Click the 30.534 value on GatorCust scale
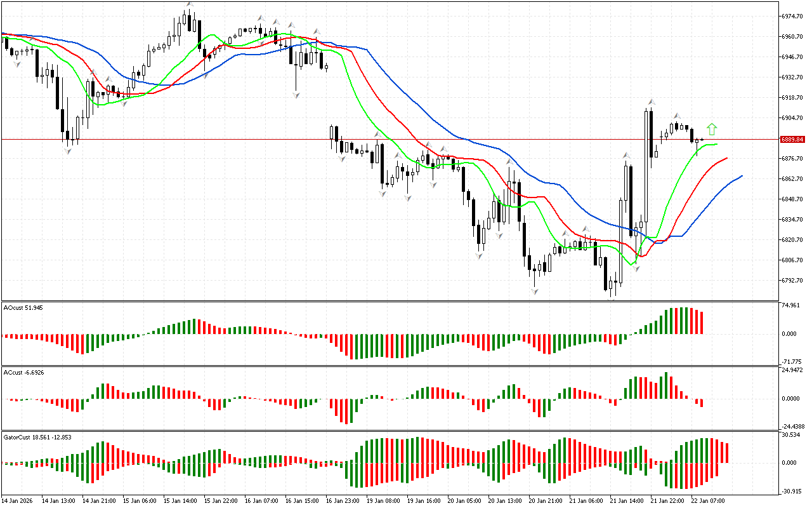This screenshot has width=812, height=508. point(792,435)
